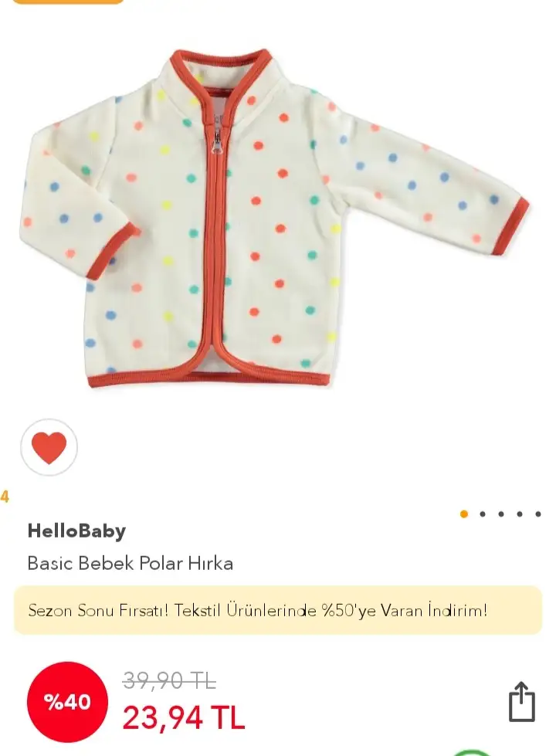
Task: Tap the small orange number 4
Action: [5, 497]
